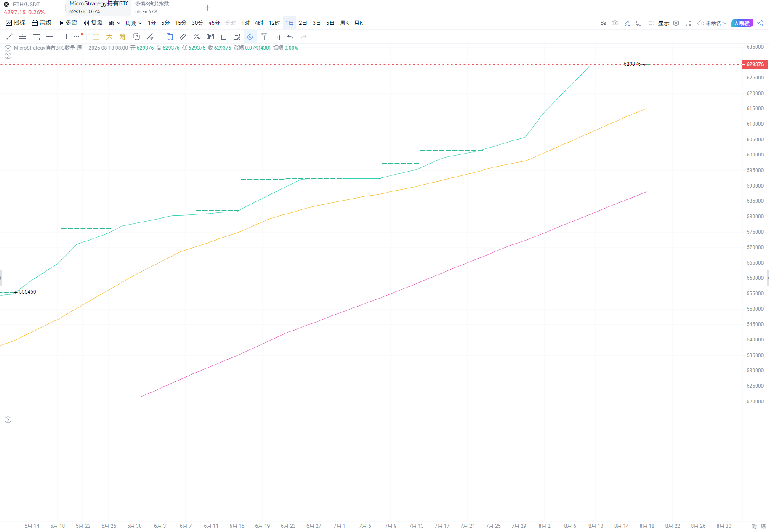769x532 pixels.
Task: Select the 4时 timeframe
Action: 259,23
